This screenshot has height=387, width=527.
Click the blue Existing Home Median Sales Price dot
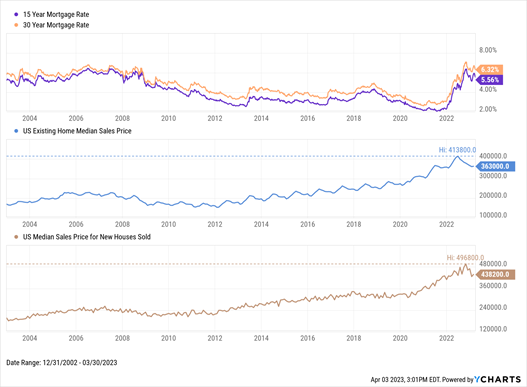pos(16,131)
